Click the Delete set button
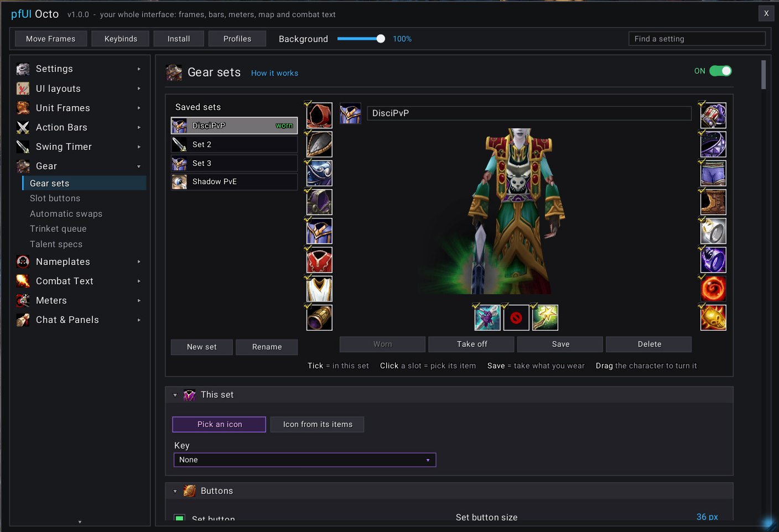 click(649, 344)
